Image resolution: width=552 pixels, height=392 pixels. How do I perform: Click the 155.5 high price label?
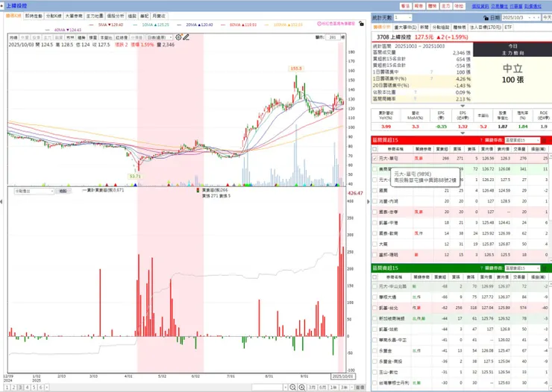point(296,69)
